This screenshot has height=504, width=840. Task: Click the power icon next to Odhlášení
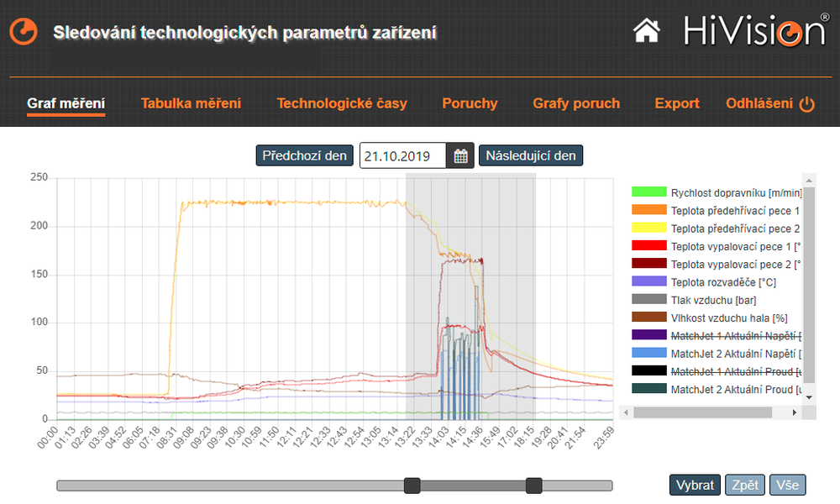tap(807, 102)
